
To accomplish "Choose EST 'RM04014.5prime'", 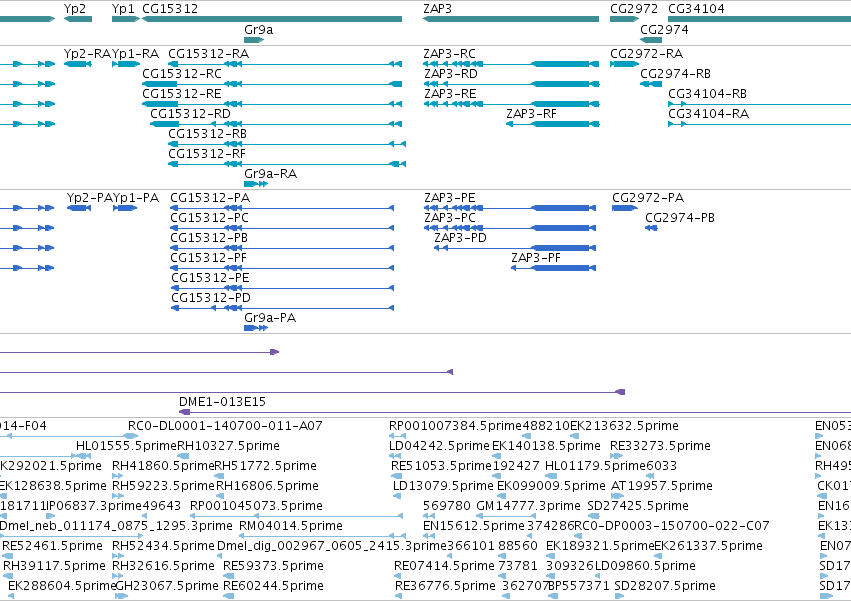I will pos(291,527).
